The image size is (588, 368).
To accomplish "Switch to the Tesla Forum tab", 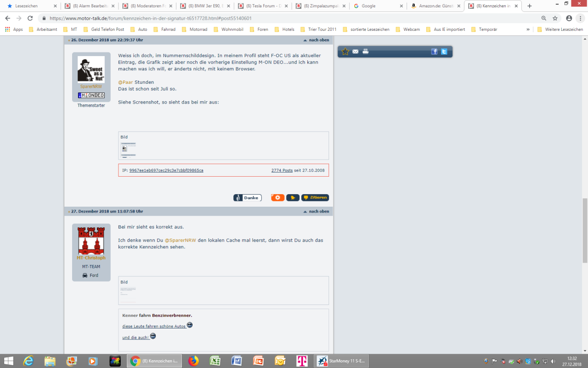I will click(263, 6).
